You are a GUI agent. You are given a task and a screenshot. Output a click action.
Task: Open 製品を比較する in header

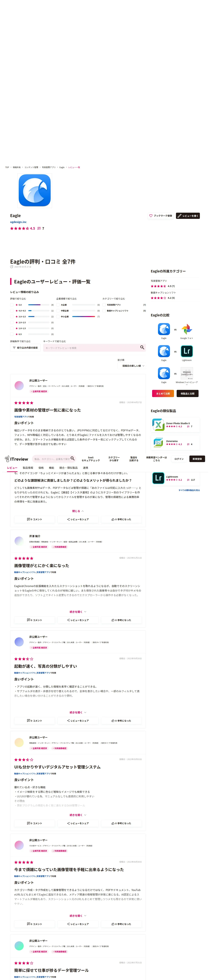pyautogui.click(x=134, y=459)
